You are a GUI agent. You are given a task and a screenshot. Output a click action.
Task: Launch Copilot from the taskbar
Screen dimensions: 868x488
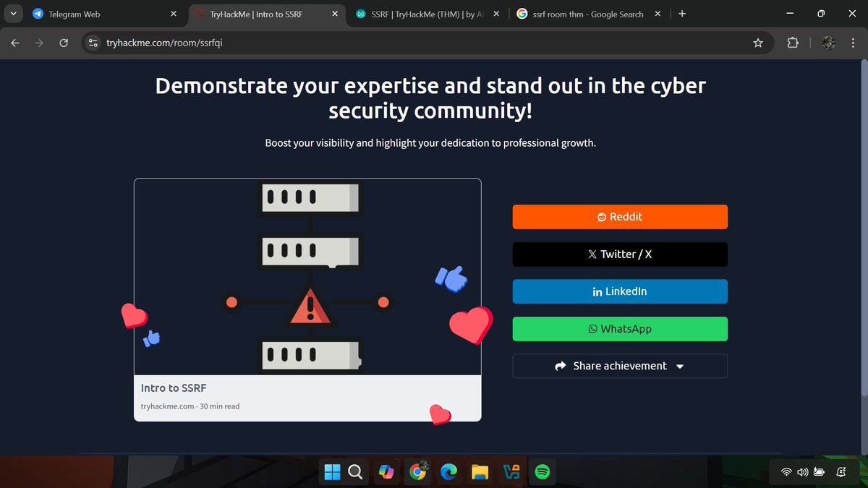click(386, 471)
